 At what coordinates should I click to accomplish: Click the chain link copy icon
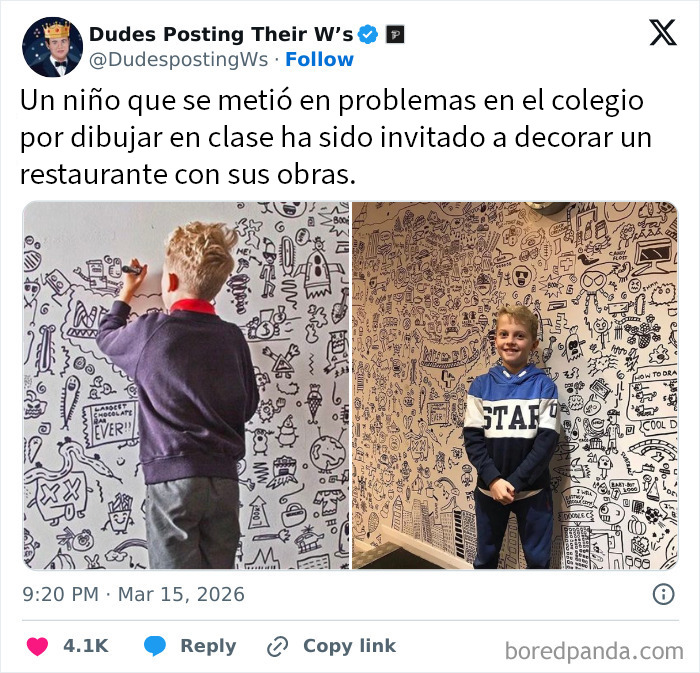[277, 647]
